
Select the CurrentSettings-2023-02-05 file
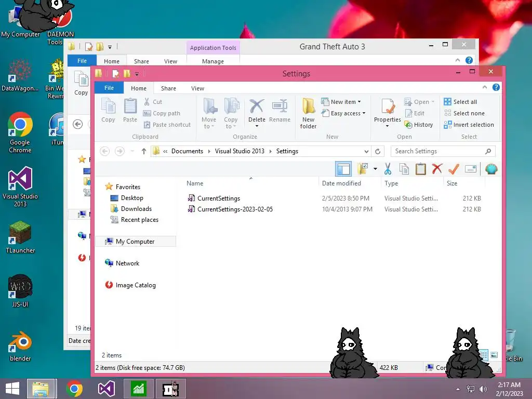pos(235,209)
